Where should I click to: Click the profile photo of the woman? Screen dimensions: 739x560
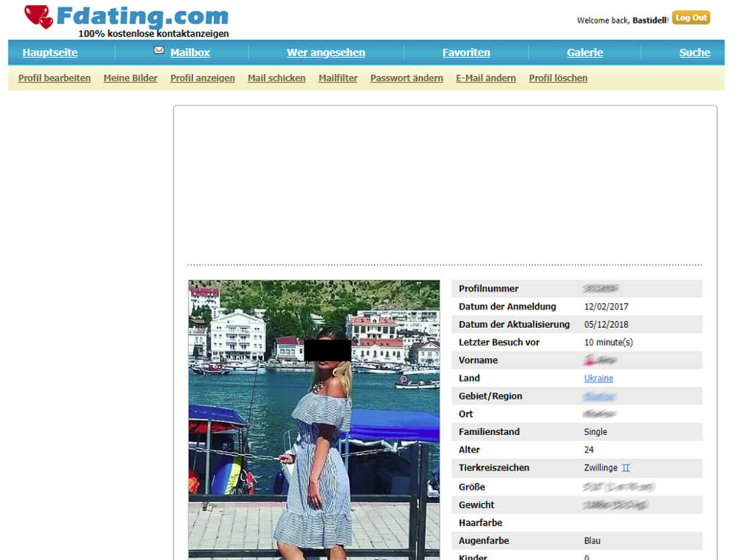314,419
